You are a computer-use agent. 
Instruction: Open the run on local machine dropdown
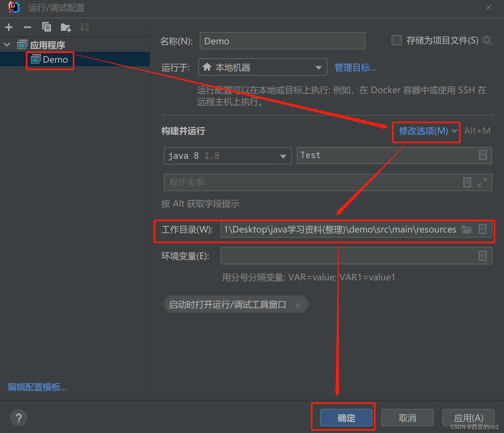point(263,67)
